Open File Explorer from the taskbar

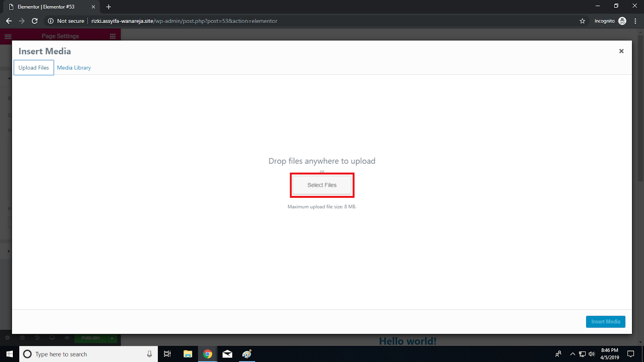click(x=187, y=354)
